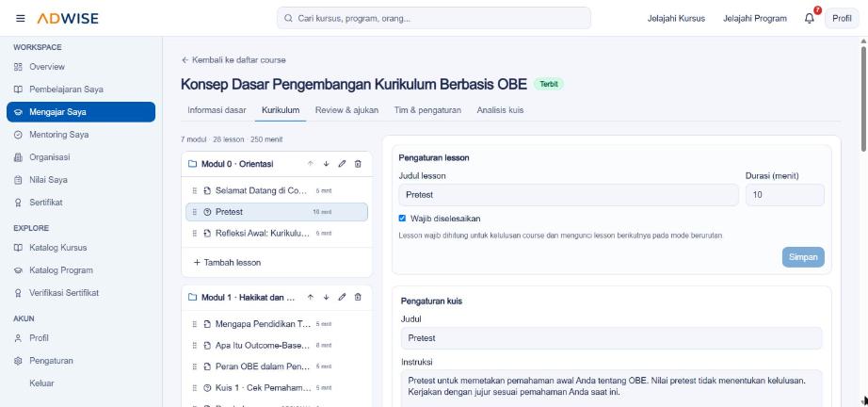The image size is (868, 407).
Task: Open Review & ajukan tab
Action: 347,110
